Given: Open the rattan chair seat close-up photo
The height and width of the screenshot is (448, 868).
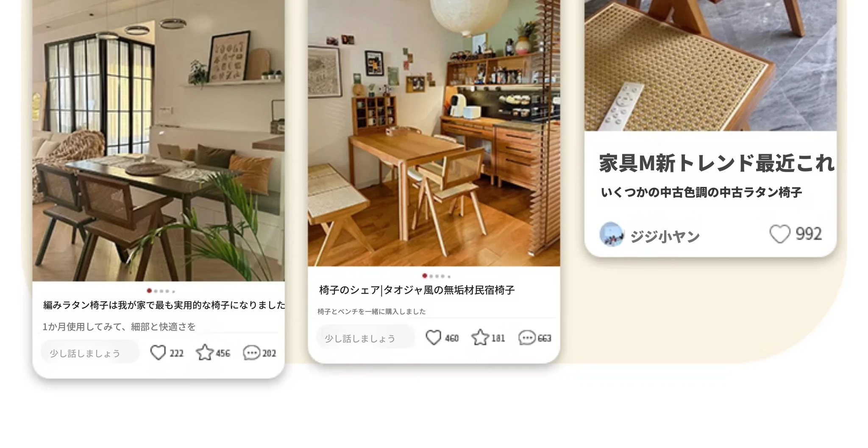Looking at the screenshot, I should click(710, 66).
